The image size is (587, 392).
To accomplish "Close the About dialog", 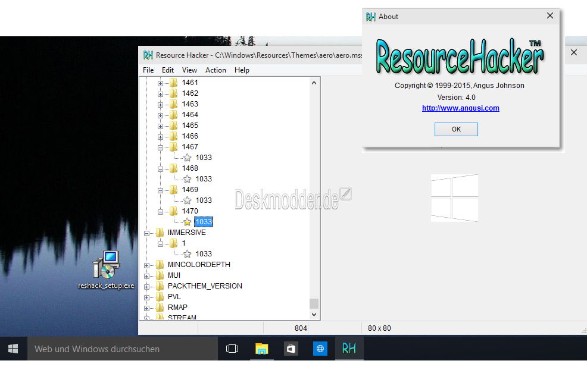I will pyautogui.click(x=549, y=15).
